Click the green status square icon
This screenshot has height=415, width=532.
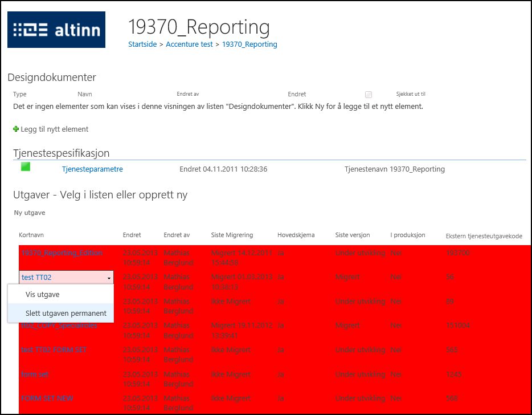pos(26,167)
